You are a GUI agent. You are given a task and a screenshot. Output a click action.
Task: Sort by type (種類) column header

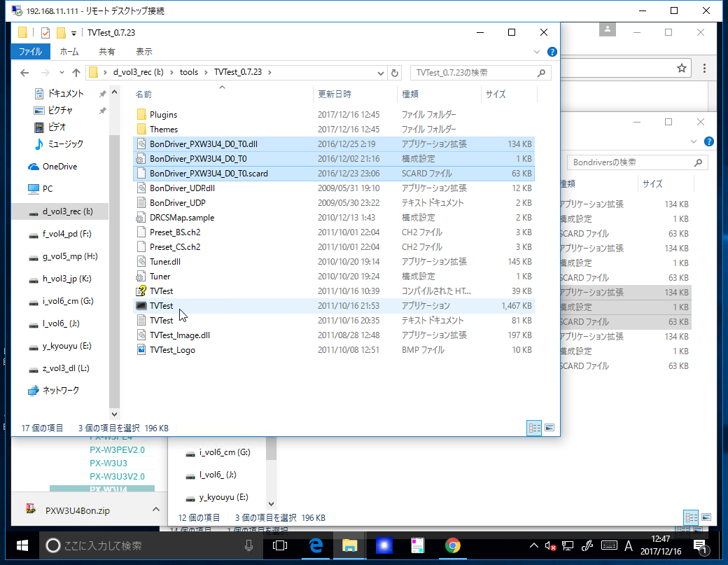tap(439, 95)
